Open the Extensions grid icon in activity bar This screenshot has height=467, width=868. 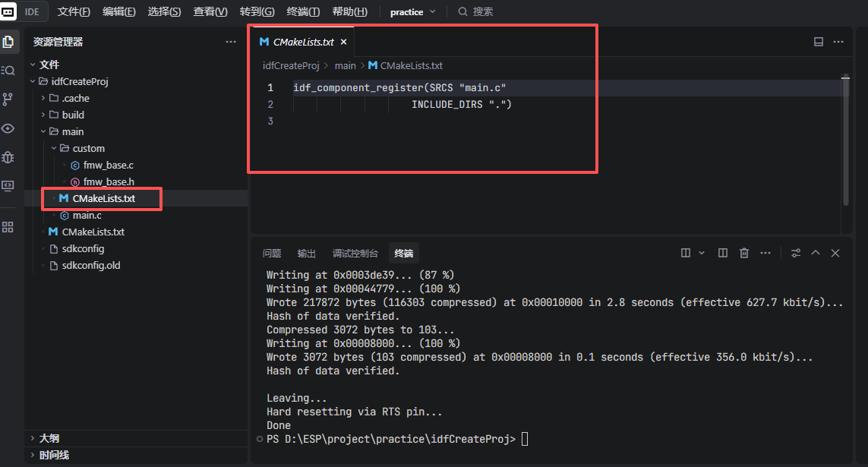click(8, 227)
